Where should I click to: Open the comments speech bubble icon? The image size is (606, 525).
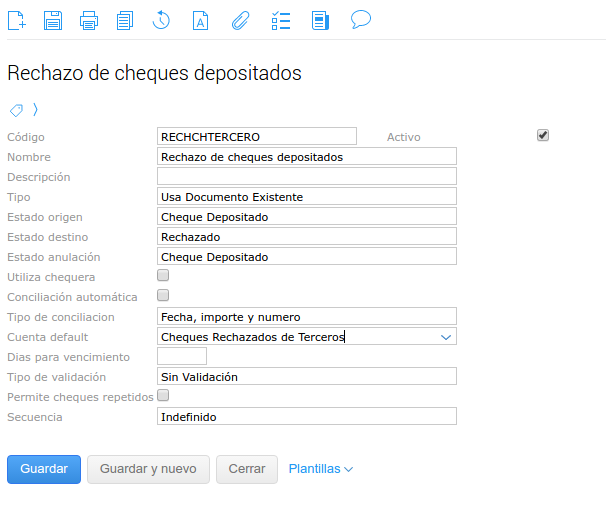click(x=361, y=19)
